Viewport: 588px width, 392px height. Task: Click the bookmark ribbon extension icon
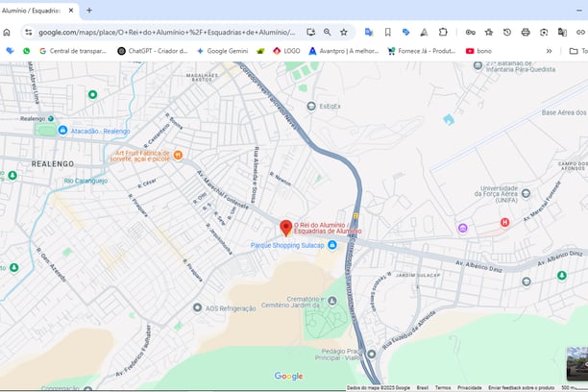[388, 33]
